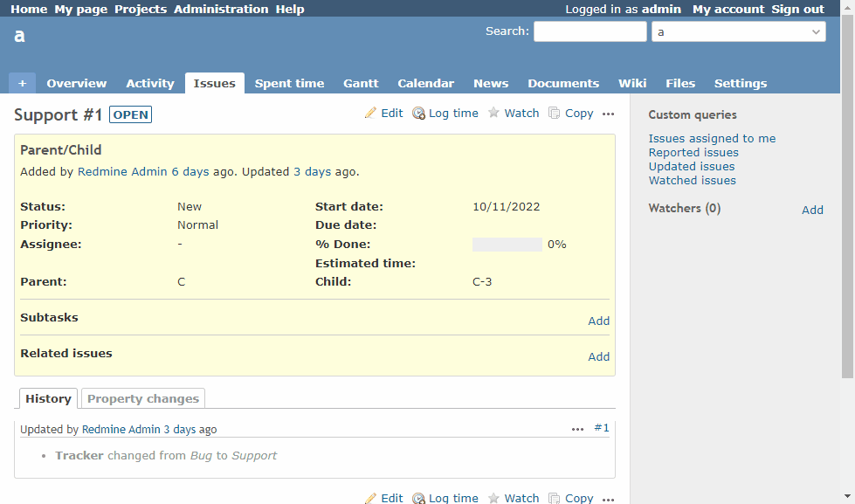This screenshot has width=855, height=504.
Task: Click the Edit link at top
Action: click(x=392, y=113)
